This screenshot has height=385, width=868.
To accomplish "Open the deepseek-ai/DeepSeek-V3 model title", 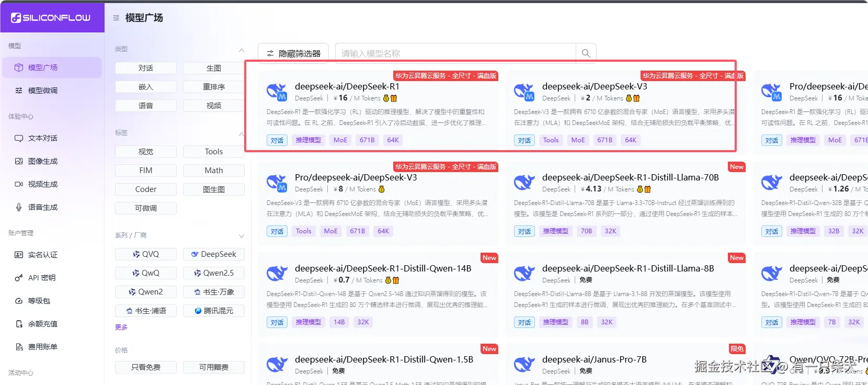I will click(595, 86).
